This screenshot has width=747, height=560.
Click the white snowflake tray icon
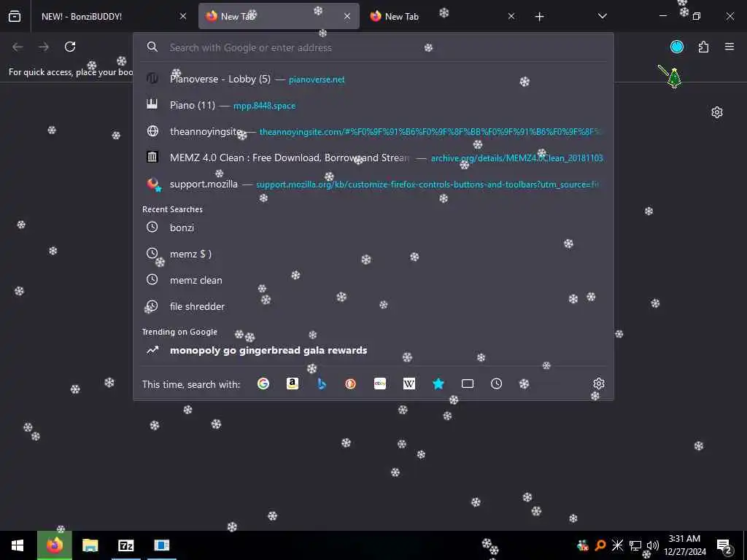point(617,545)
